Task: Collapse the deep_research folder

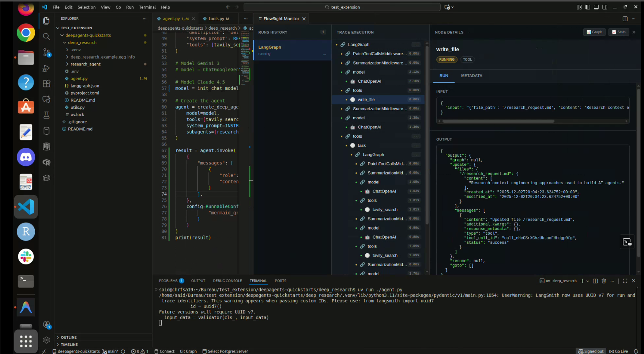Action: tap(82, 42)
